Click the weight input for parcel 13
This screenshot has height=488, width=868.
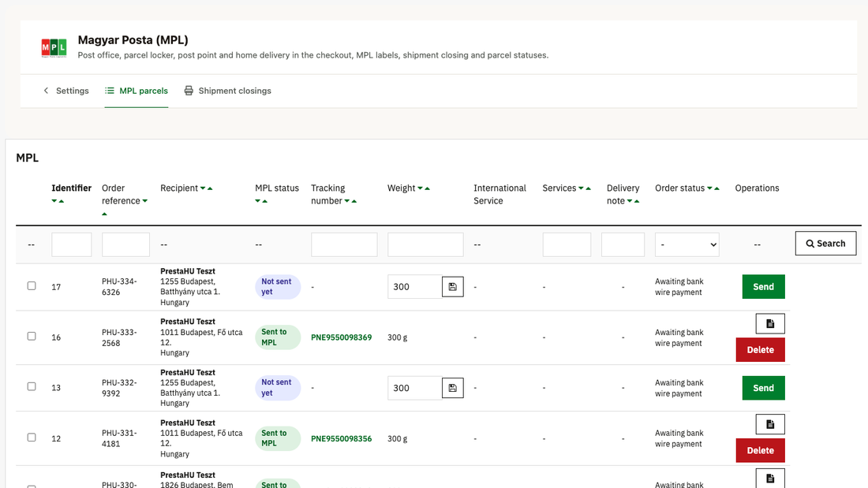point(414,388)
